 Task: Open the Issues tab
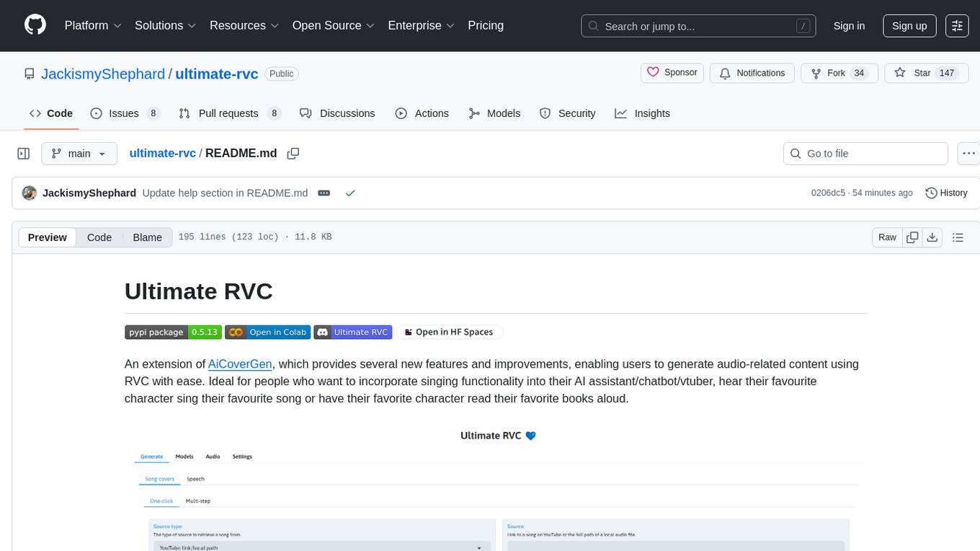pyautogui.click(x=125, y=113)
